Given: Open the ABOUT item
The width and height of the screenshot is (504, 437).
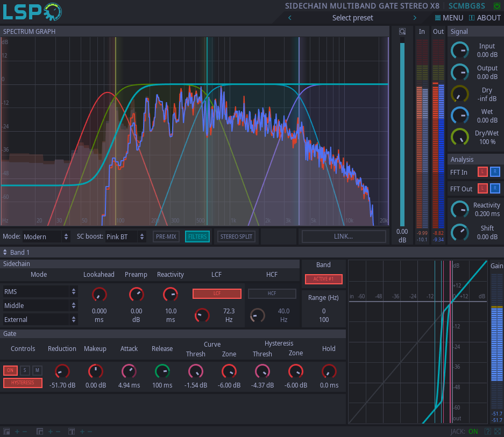Looking at the screenshot, I should pos(485,18).
